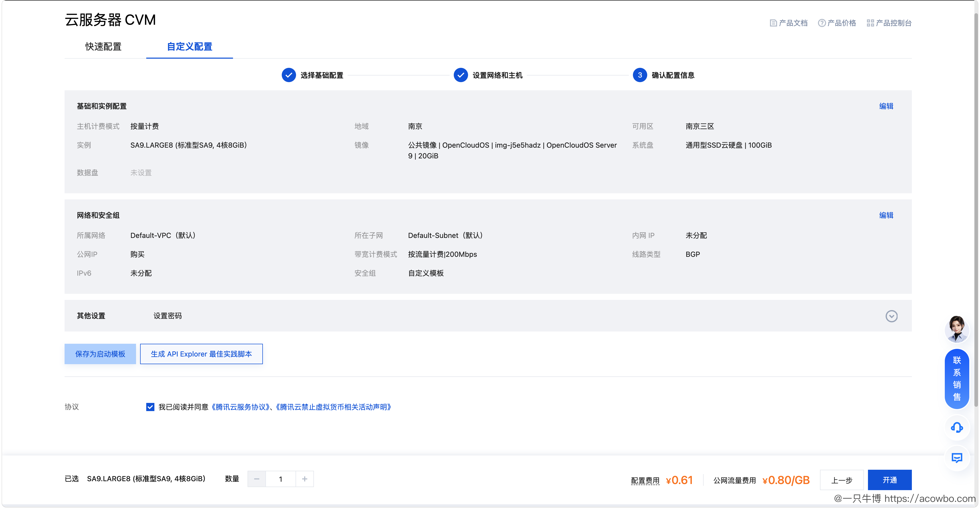
Task: Click the blue 开通 button
Action: click(889, 480)
